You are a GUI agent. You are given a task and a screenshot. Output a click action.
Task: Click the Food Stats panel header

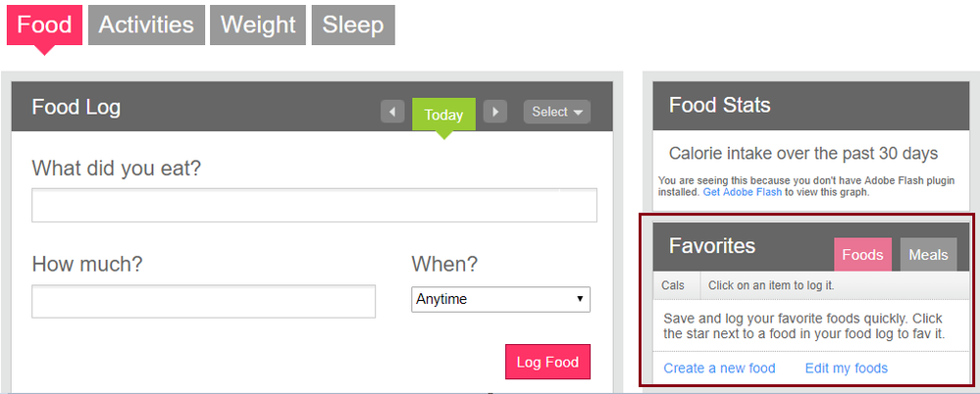point(719,105)
